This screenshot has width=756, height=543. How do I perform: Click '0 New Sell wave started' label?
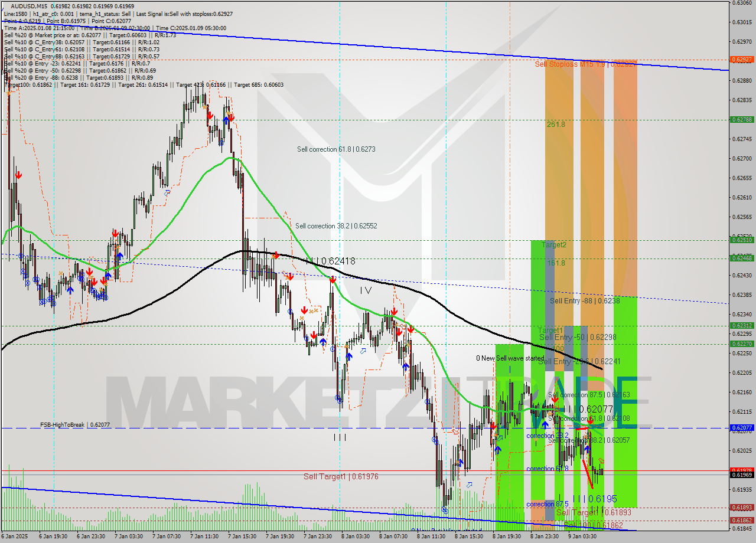[x=510, y=358]
